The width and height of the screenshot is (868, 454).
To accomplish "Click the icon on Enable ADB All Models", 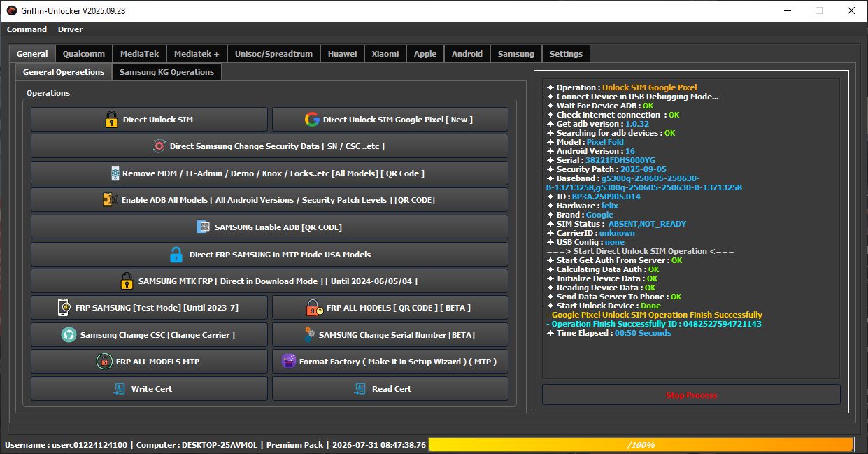I will [110, 200].
